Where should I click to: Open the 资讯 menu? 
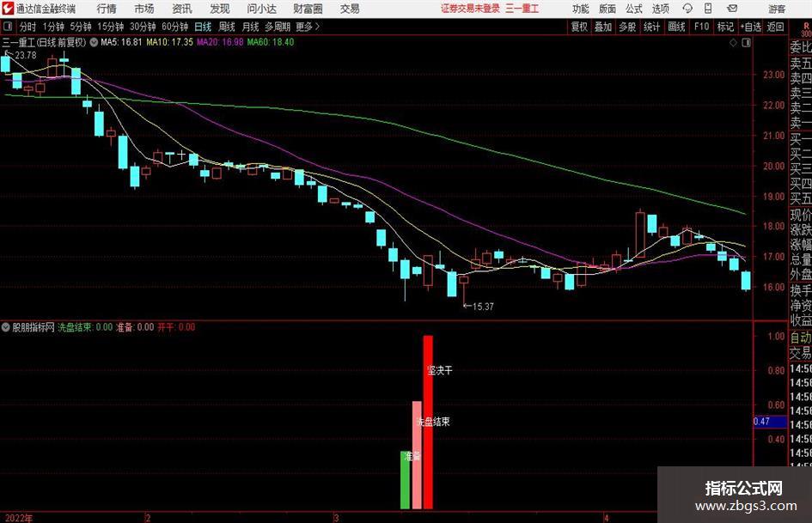(182, 9)
